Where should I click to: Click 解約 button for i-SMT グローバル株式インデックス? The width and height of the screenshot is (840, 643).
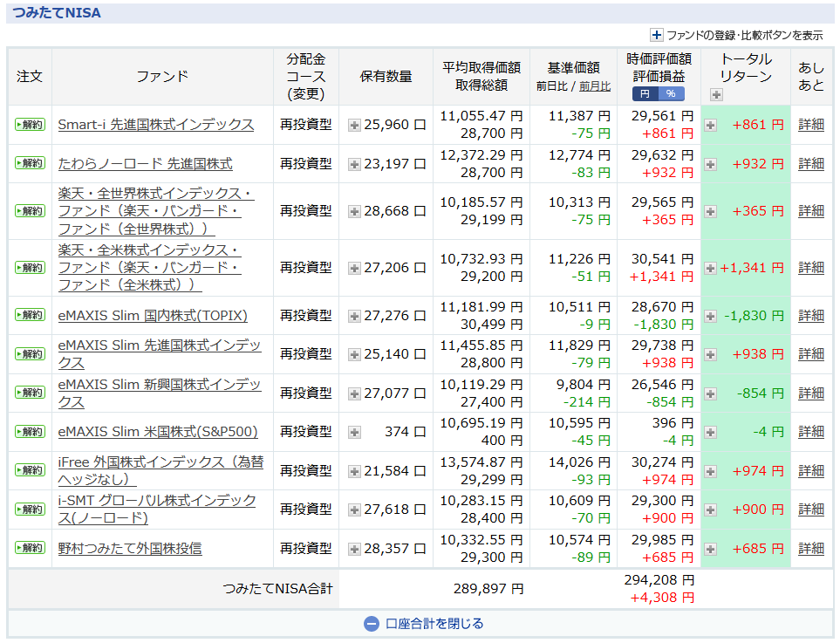[x=30, y=509]
